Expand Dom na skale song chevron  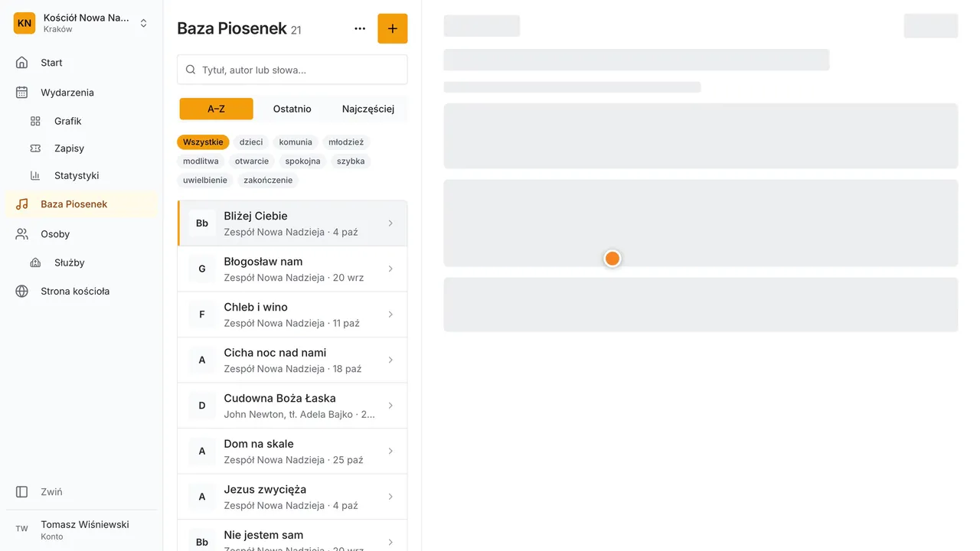390,451
